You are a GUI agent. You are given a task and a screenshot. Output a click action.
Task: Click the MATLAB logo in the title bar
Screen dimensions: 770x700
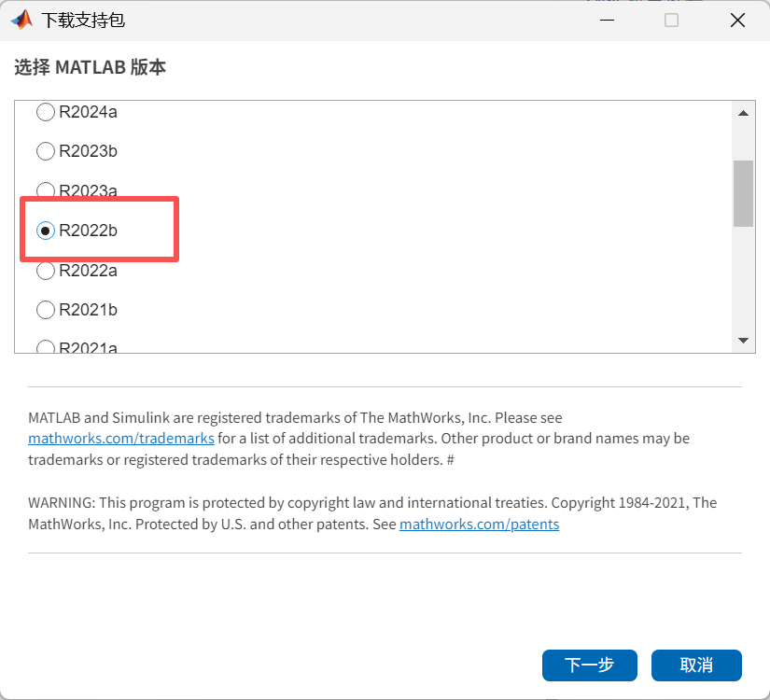(21, 21)
